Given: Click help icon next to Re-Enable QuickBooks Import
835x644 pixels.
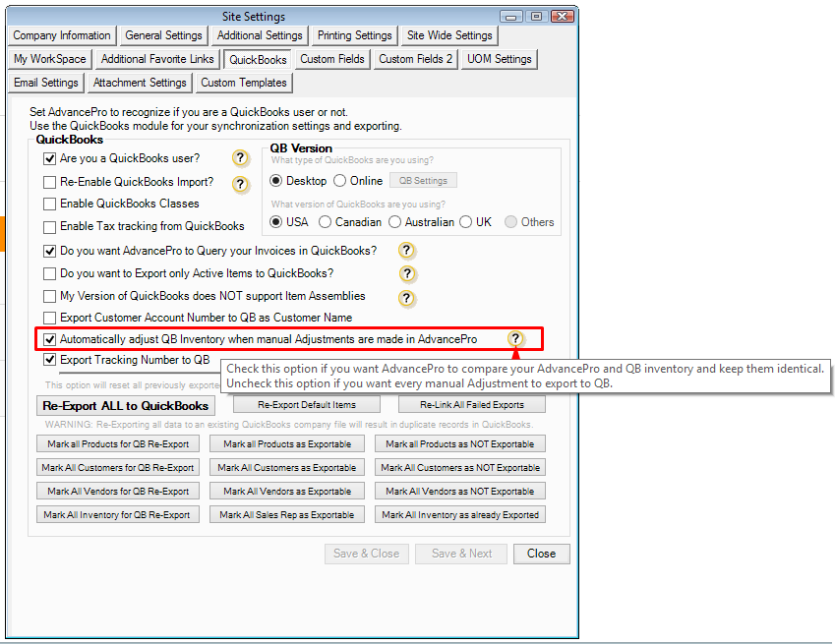Looking at the screenshot, I should (x=240, y=183).
